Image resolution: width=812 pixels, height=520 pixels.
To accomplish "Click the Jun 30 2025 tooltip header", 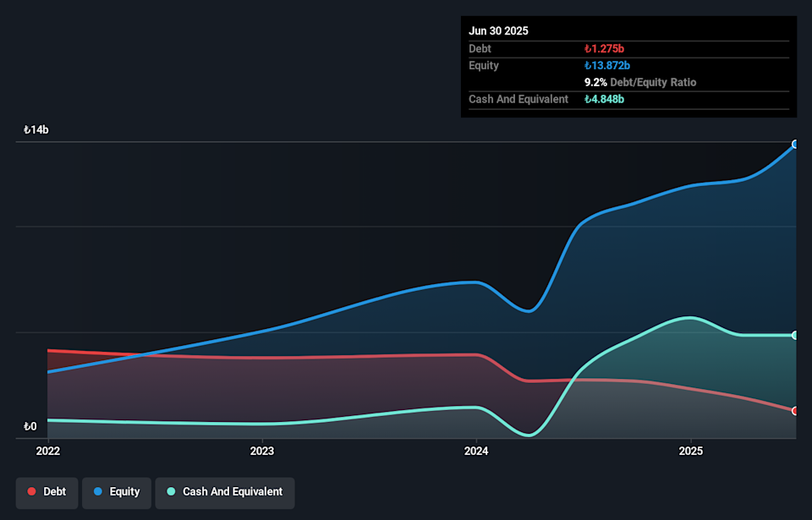I will point(498,30).
